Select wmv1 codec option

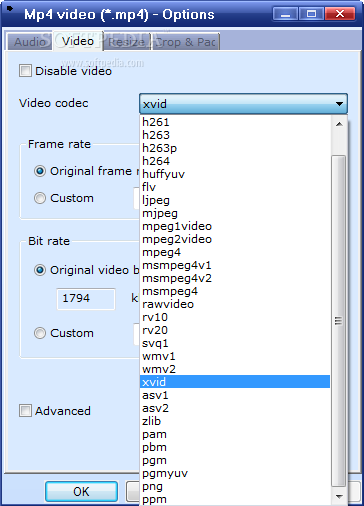point(235,356)
